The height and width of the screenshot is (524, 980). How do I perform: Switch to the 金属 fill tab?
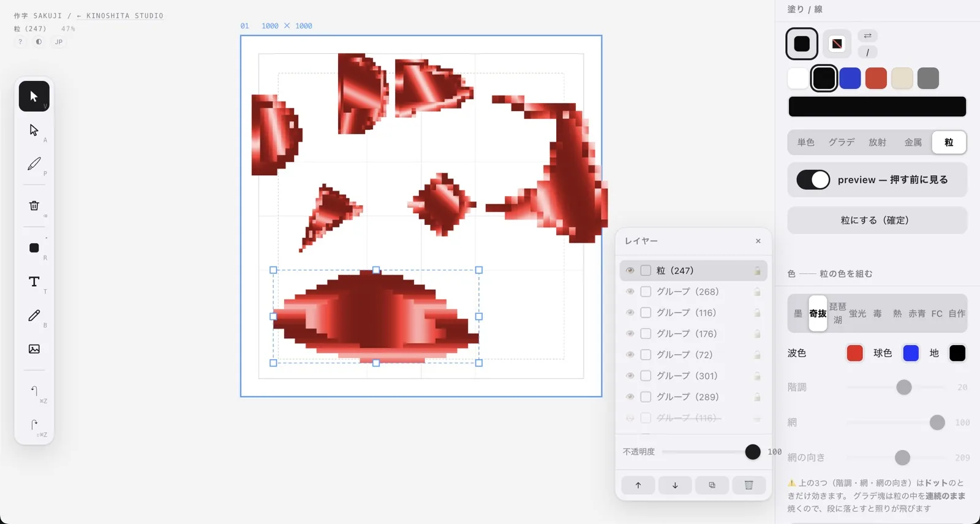click(x=913, y=142)
